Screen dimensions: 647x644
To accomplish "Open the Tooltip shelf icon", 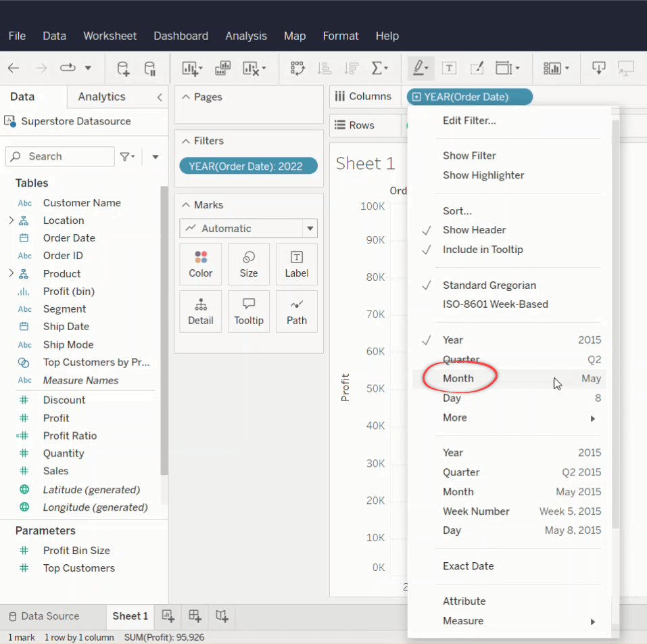I will [x=248, y=311].
